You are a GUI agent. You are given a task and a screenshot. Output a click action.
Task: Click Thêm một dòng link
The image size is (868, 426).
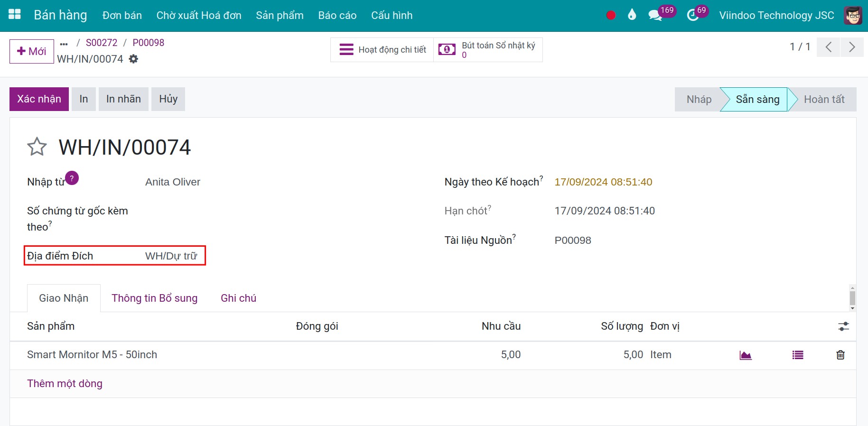[x=65, y=383]
